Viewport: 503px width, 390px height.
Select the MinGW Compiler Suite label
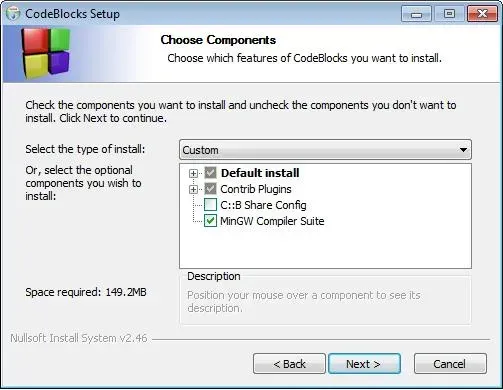pos(272,221)
